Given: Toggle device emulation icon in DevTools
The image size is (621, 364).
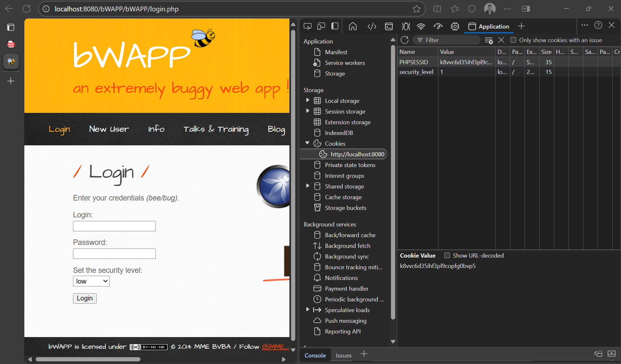Looking at the screenshot, I should click(x=321, y=26).
